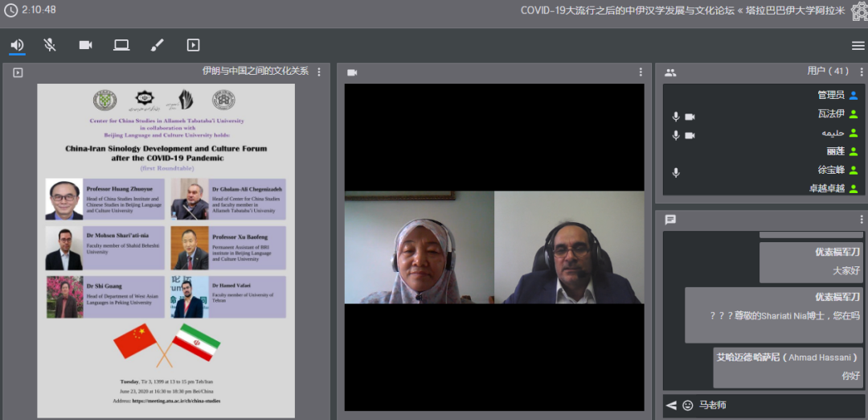The height and width of the screenshot is (420, 868).
Task: Open the media playback toolbar icon
Action: 193,45
